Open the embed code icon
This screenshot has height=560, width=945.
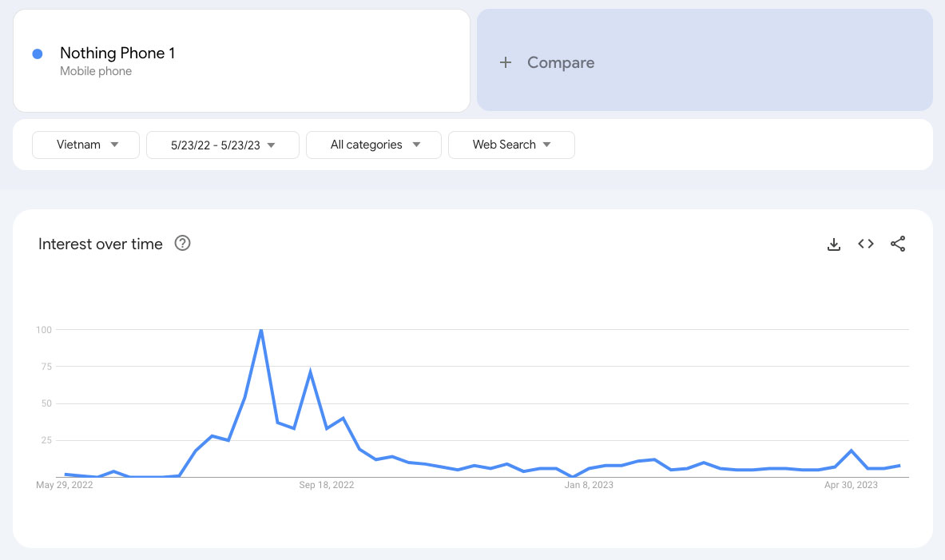click(866, 244)
